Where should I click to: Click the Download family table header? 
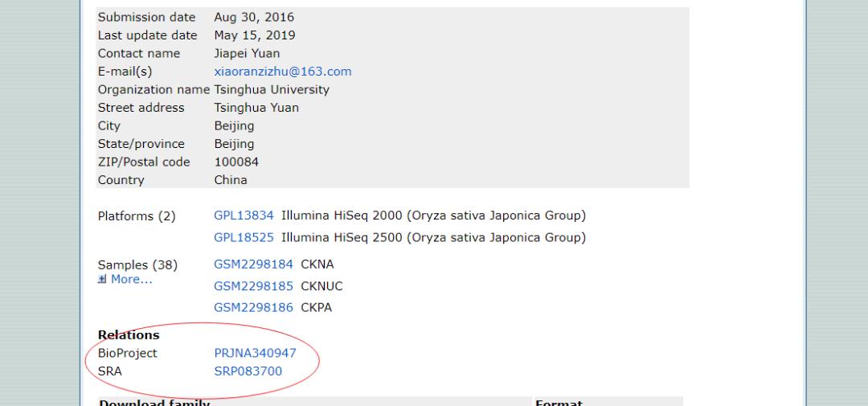(154, 402)
